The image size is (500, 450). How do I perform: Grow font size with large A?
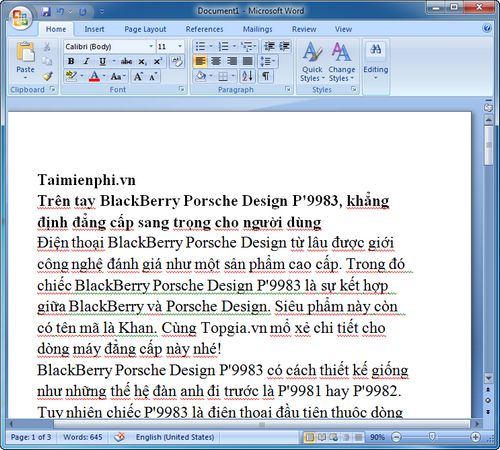138,77
